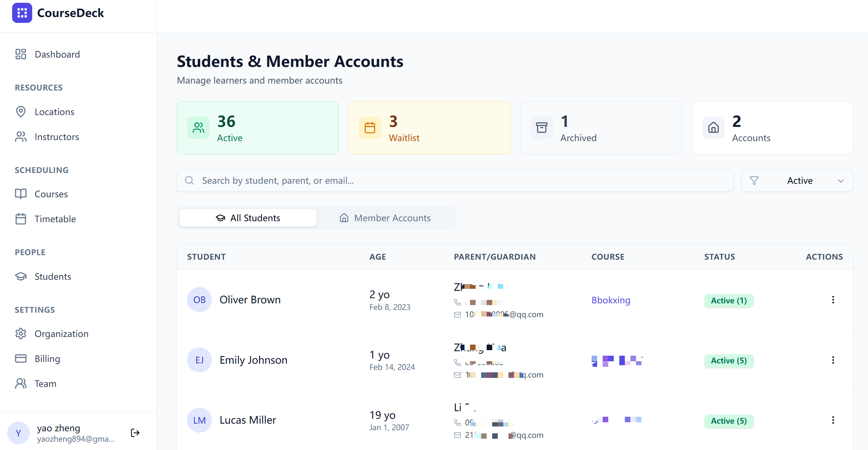Click the STUDENT column header
Screen dimensions: 868x450
pyautogui.click(x=206, y=257)
